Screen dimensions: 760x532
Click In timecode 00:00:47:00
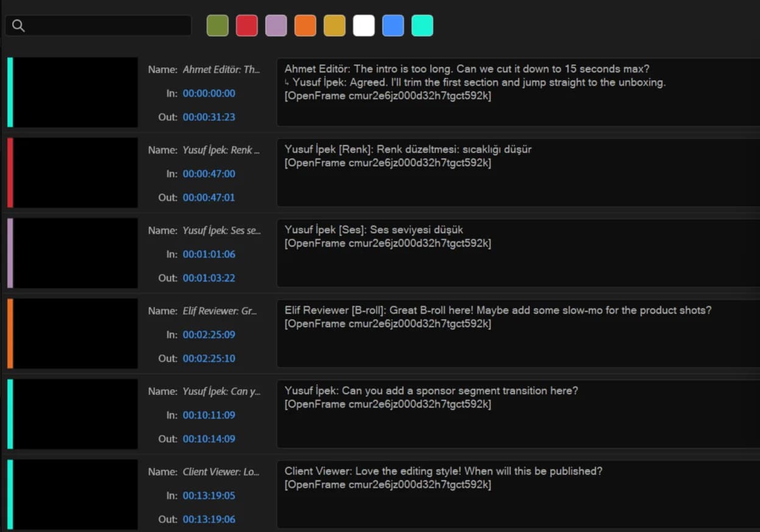[x=209, y=174]
